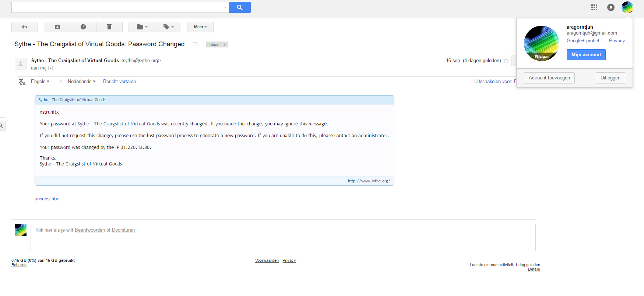Click Bericht vertalen link

pos(119,82)
